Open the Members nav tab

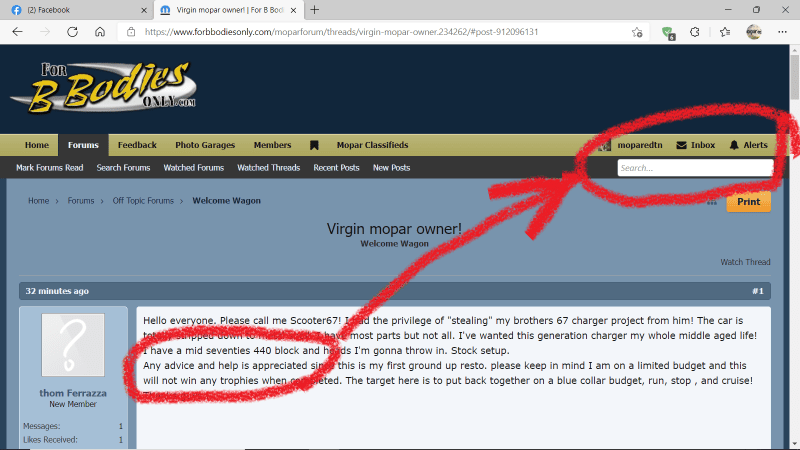pos(272,145)
